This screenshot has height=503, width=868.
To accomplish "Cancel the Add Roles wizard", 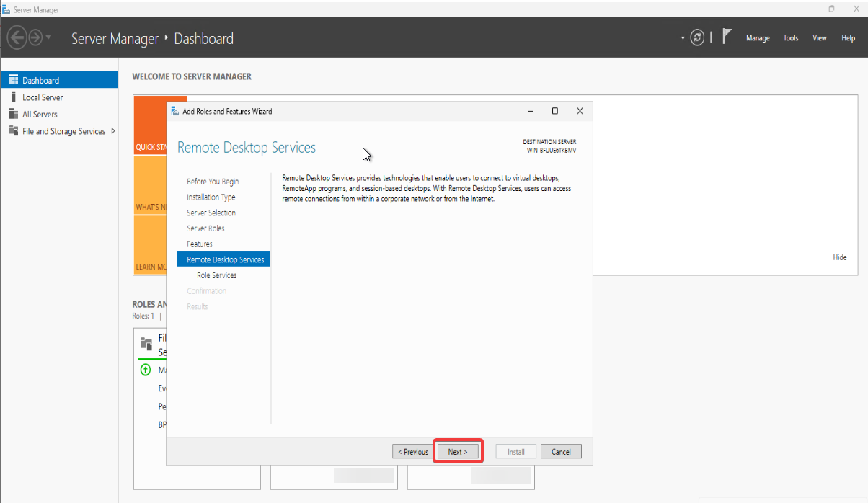I will click(561, 452).
